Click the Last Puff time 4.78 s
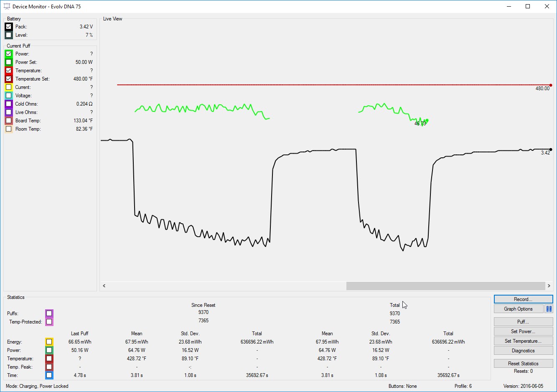The width and height of the screenshot is (557, 392). [x=80, y=375]
